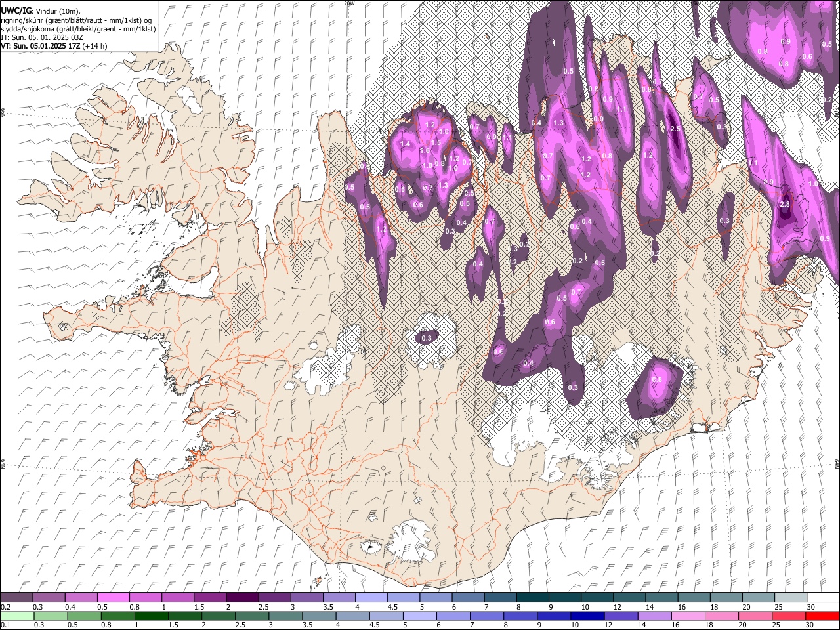Pick top-row dark teal swatch between 8 and 9

(533, 598)
